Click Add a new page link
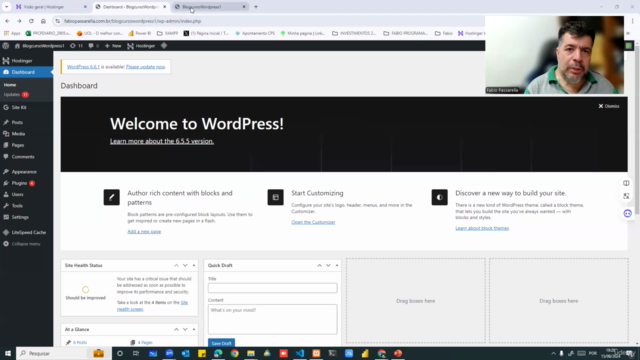Screen dimensions: 640x360 [x=144, y=232]
